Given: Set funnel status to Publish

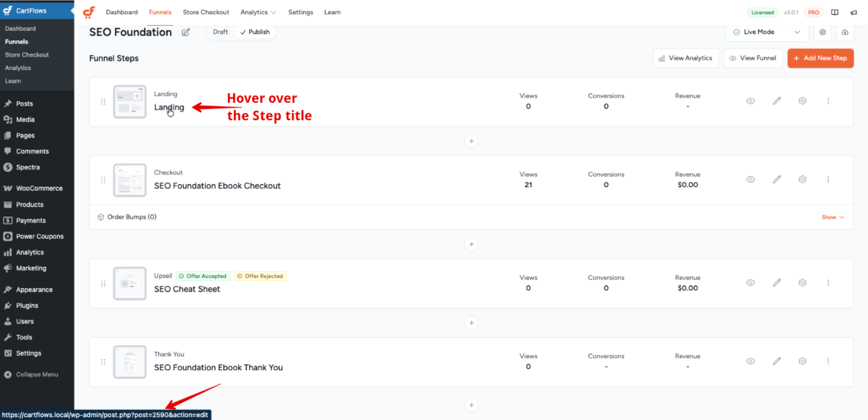Looking at the screenshot, I should click(255, 32).
